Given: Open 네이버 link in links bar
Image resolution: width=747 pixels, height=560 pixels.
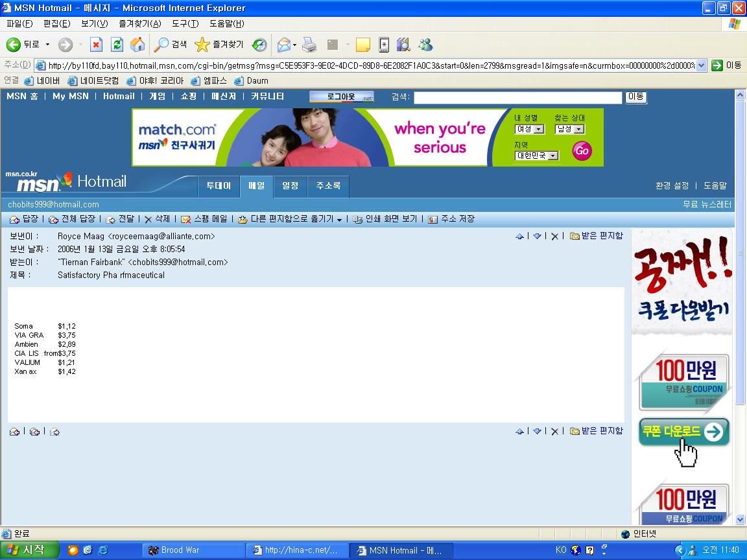Looking at the screenshot, I should (x=42, y=81).
